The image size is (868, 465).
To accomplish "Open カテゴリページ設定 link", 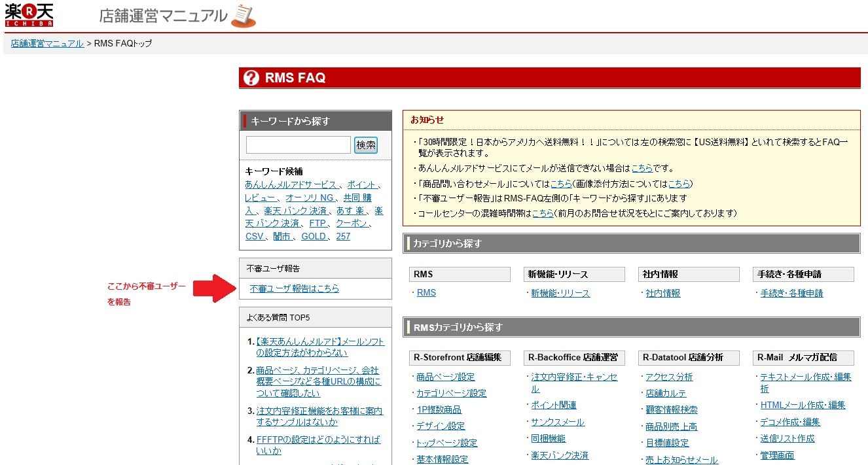I will click(452, 393).
